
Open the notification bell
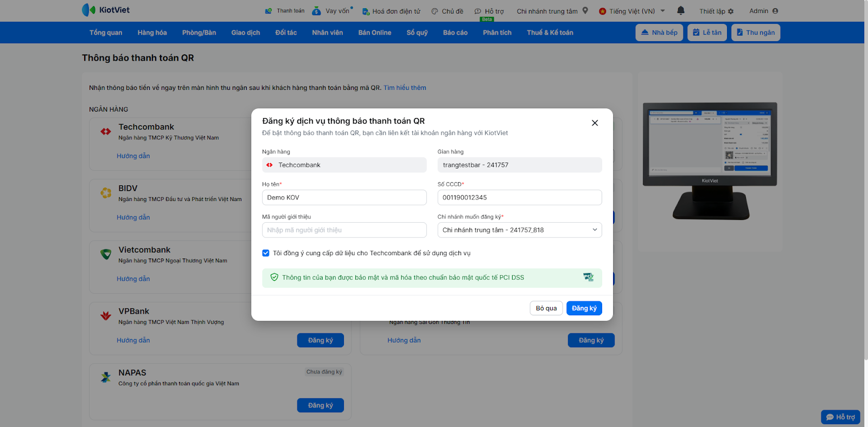point(681,10)
